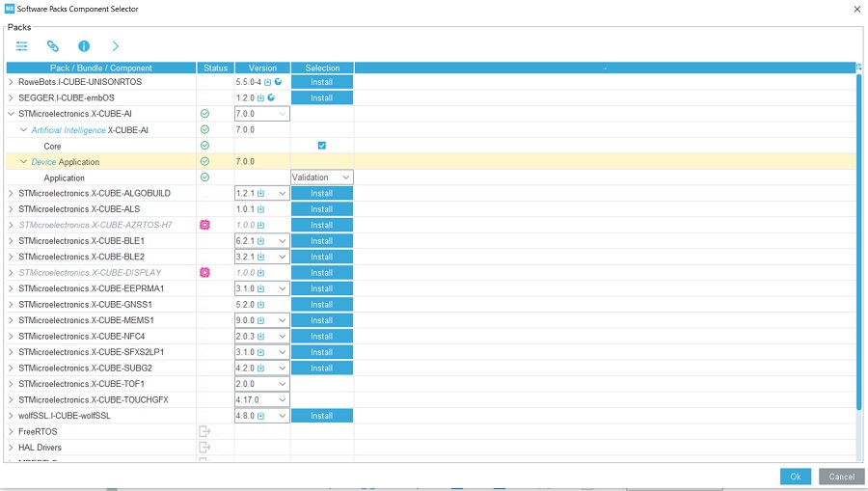Screen dimensions: 868x491
Task: Click FreeRTOS status arrow icon
Action: [x=204, y=431]
